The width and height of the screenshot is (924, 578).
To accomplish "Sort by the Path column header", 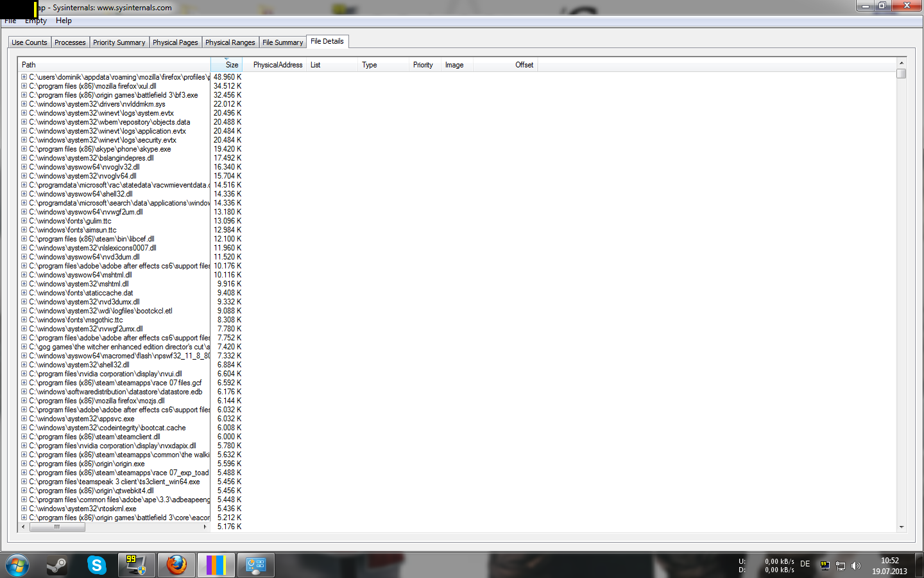I will click(114, 65).
